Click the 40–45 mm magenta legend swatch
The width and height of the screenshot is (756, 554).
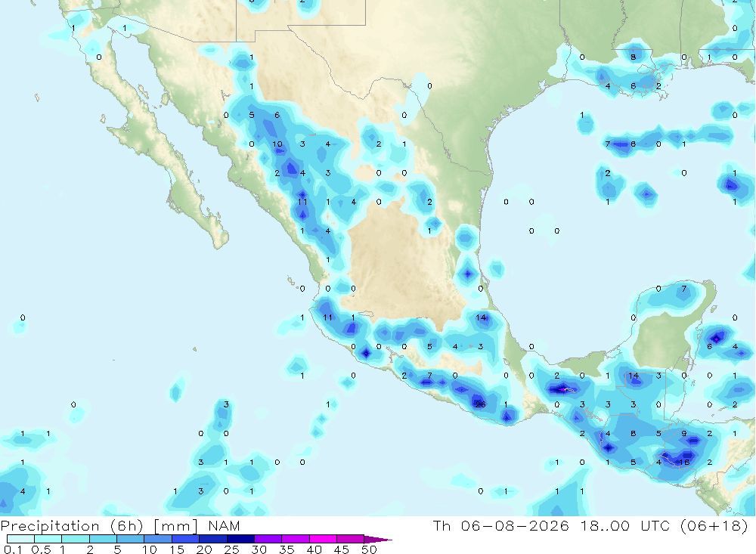323,539
